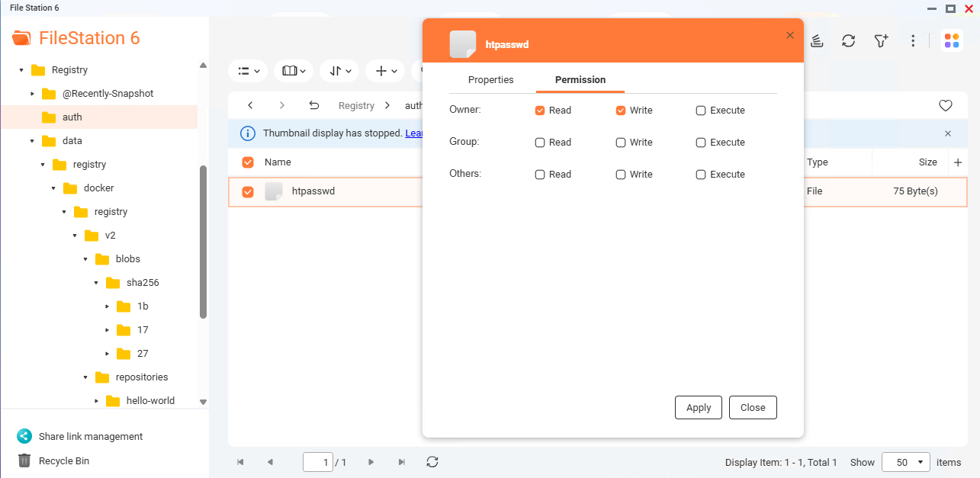Image resolution: width=980 pixels, height=478 pixels.
Task: Open the view mode list dropdown
Action: click(248, 71)
